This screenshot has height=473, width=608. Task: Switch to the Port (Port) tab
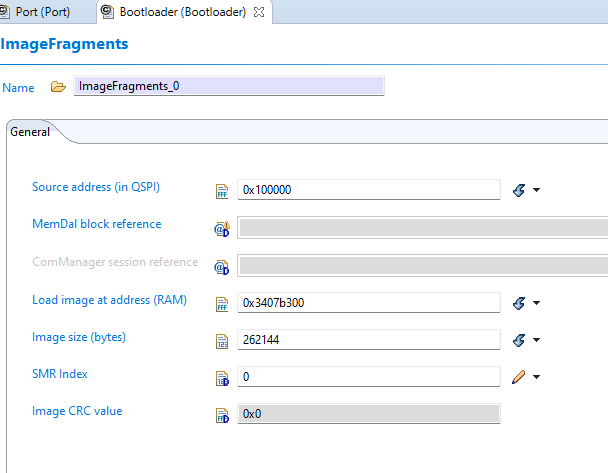click(x=43, y=12)
